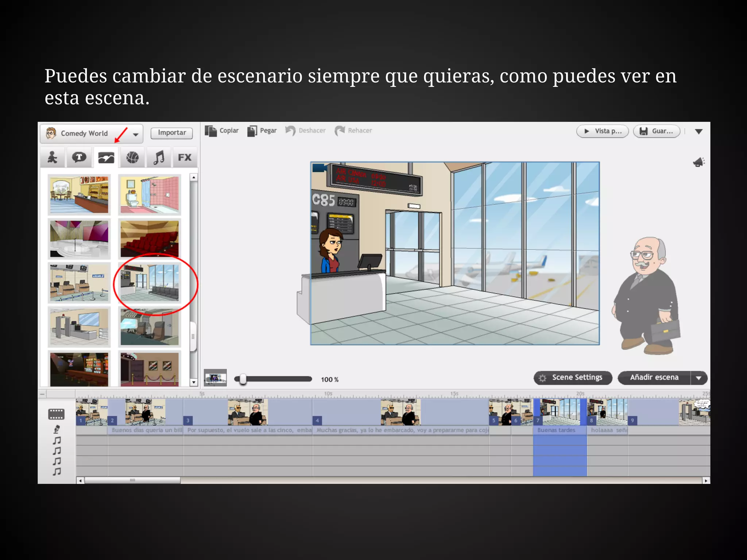Image resolution: width=747 pixels, height=560 pixels.
Task: Expand the Añadir escena dropdown arrow
Action: coord(699,378)
